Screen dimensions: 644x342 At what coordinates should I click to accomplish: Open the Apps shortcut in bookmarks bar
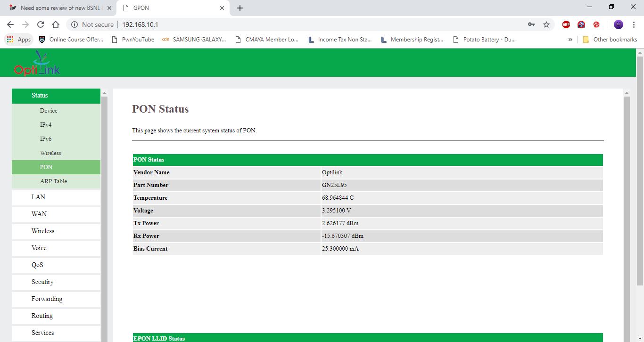tap(19, 40)
